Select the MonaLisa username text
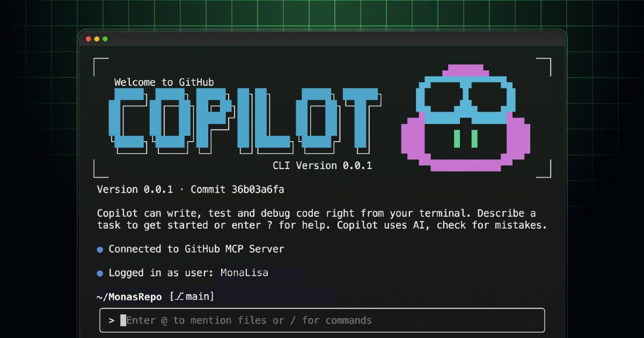The image size is (644, 338). 244,273
